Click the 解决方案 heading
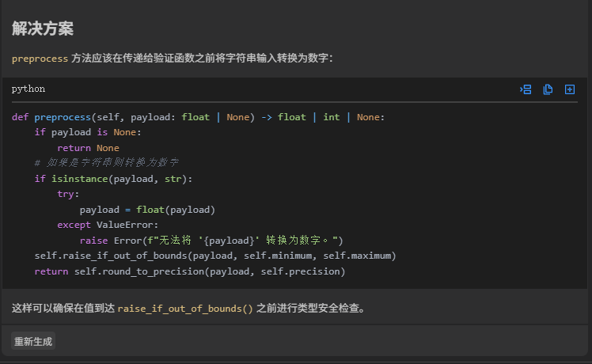The image size is (592, 364). (x=43, y=28)
